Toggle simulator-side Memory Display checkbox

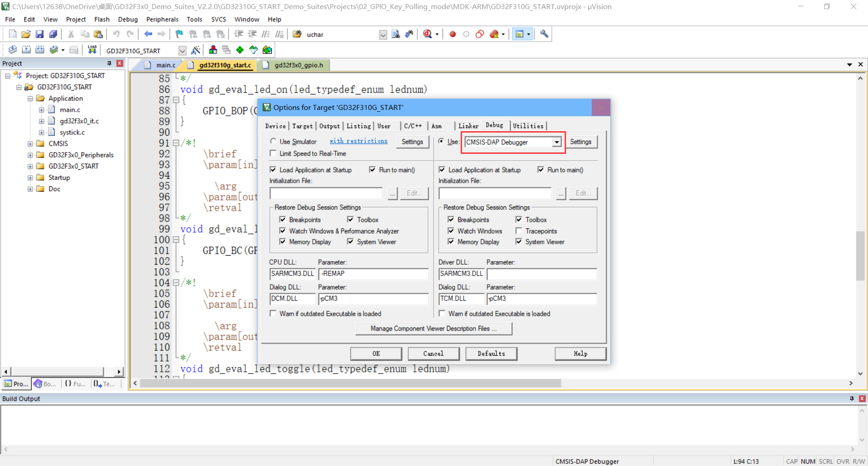(283, 242)
